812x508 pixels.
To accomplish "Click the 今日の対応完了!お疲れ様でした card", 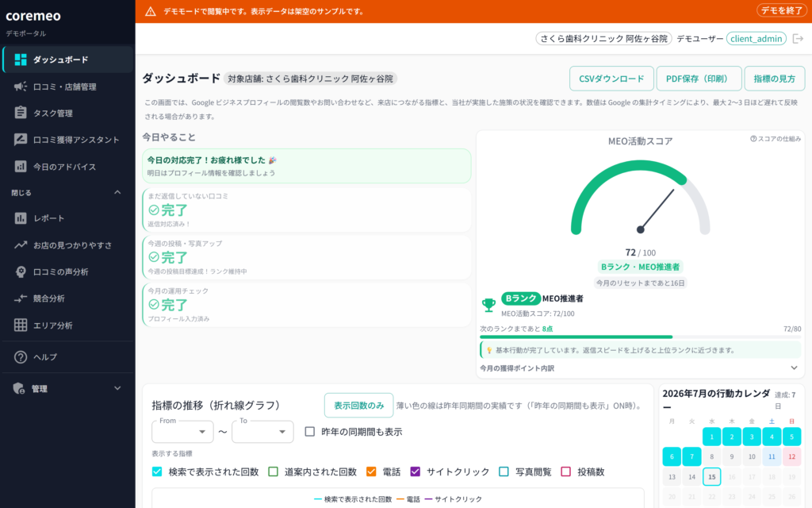I will click(307, 166).
